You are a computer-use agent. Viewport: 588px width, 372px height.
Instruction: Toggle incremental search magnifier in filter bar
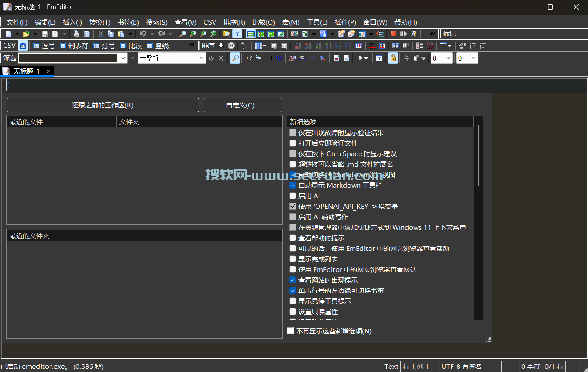click(235, 58)
